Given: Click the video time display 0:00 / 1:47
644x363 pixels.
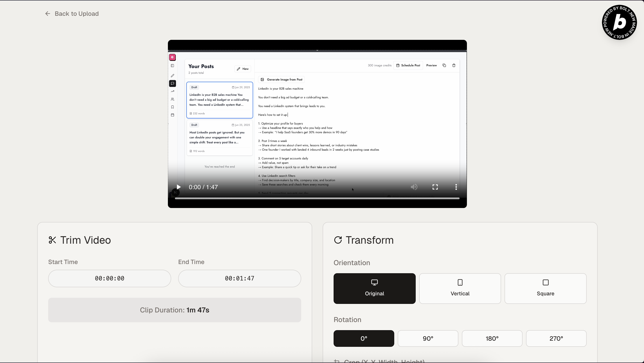Looking at the screenshot, I should tap(203, 187).
